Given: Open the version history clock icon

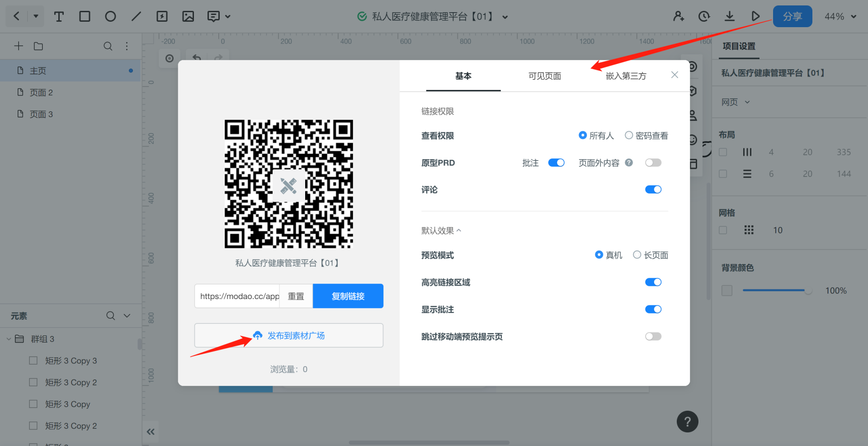Looking at the screenshot, I should 704,16.
